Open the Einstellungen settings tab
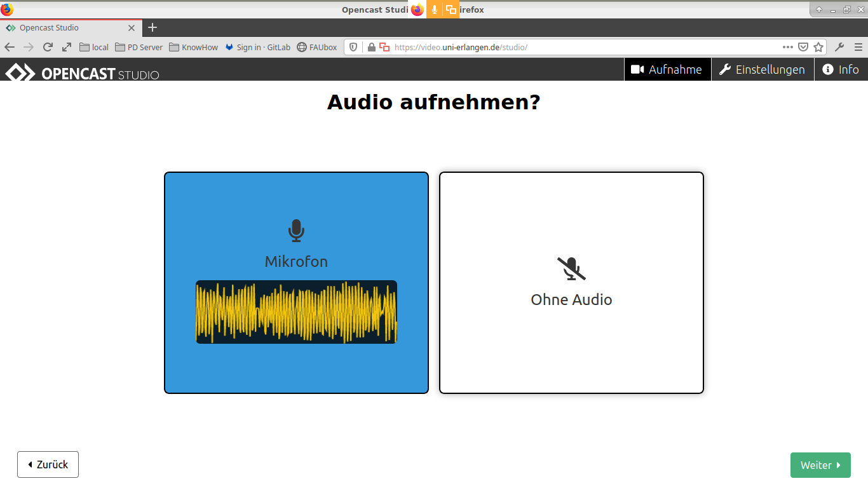Viewport: 868px width, 488px height. (762, 70)
